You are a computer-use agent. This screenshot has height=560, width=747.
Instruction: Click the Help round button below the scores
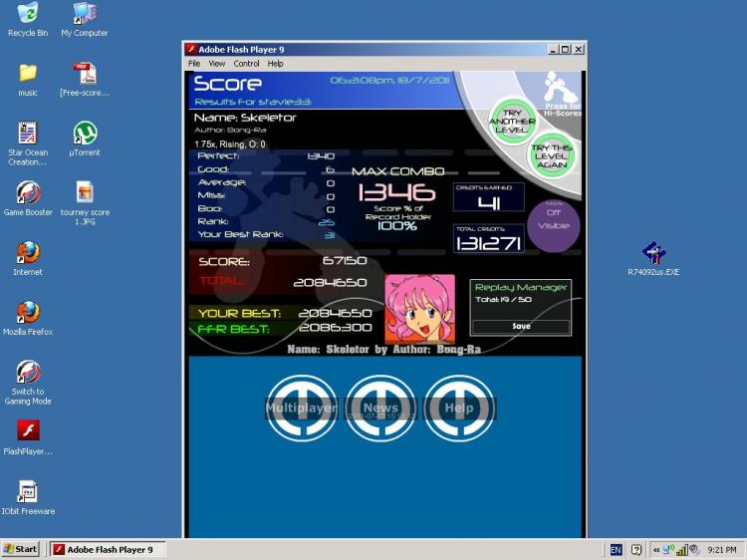coord(459,408)
